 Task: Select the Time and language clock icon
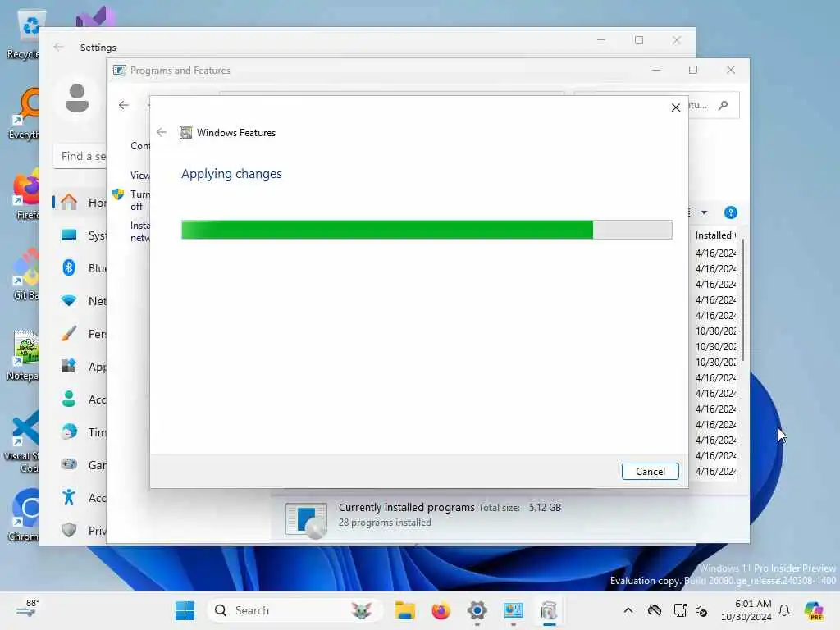(69, 431)
